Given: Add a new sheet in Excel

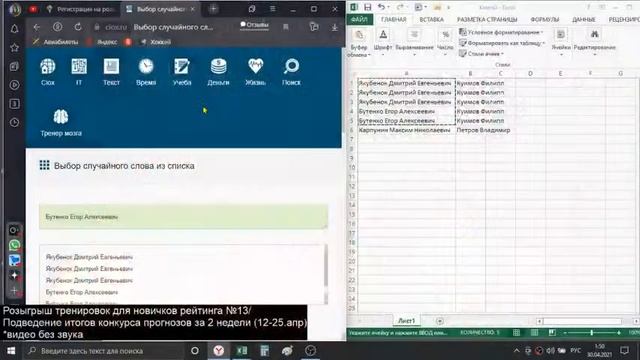Looking at the screenshot, I should (x=440, y=321).
